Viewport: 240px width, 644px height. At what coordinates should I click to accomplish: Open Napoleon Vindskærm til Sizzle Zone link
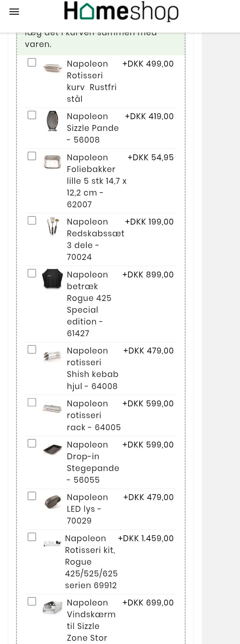pyautogui.click(x=91, y=620)
